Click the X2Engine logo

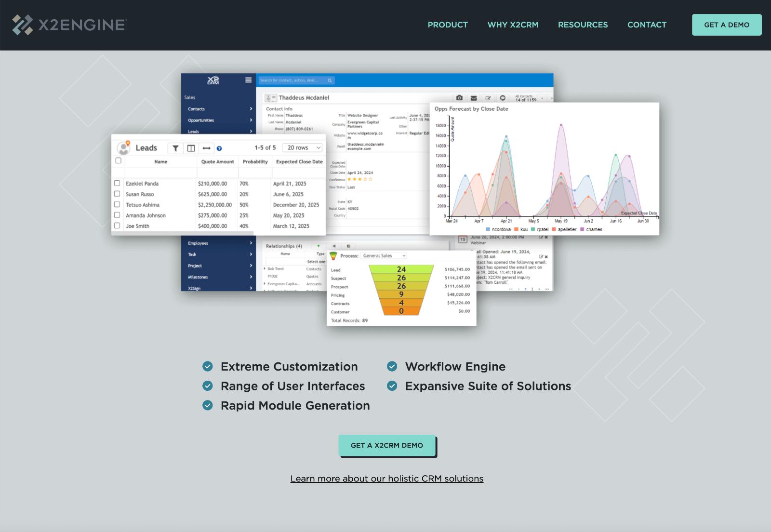click(69, 25)
